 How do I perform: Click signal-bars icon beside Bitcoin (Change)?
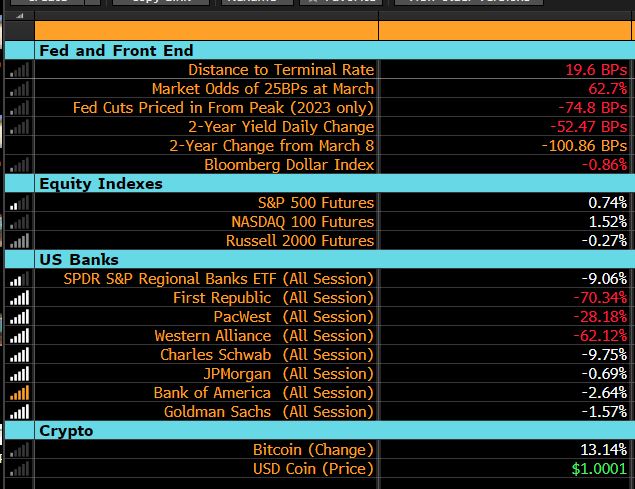[19, 450]
